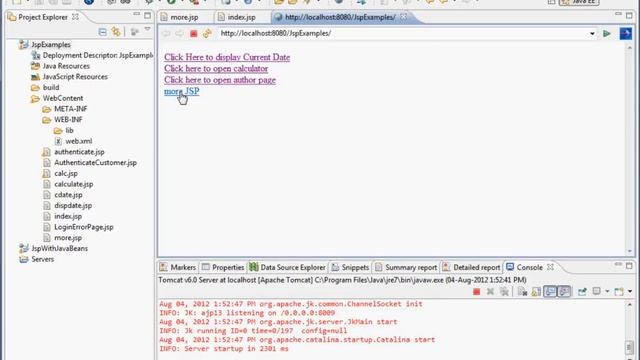Select LoginErrorPage.jsp file

(x=84, y=227)
